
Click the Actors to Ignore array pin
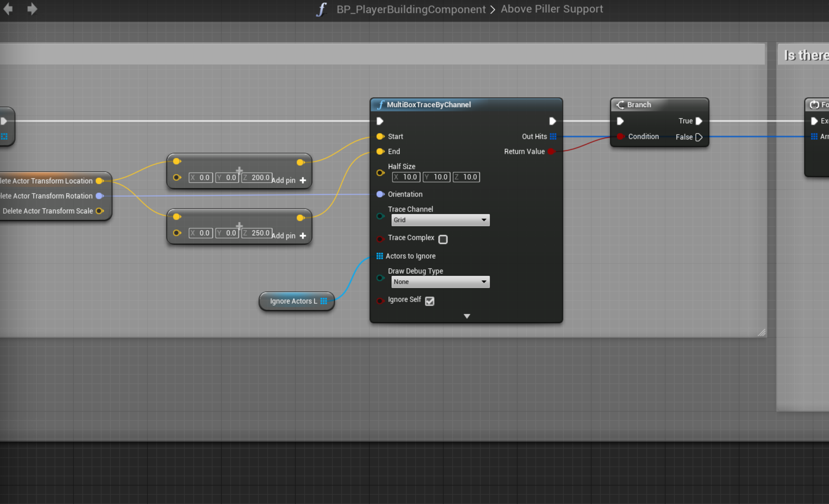(379, 256)
